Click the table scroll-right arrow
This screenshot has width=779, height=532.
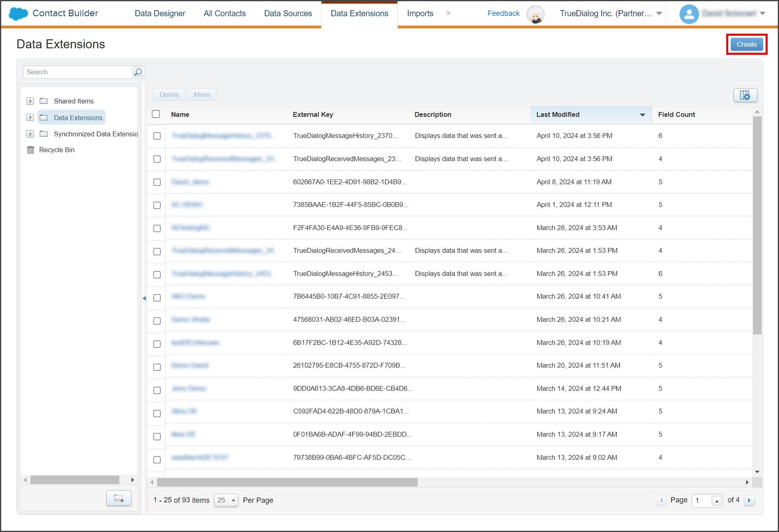(747, 482)
